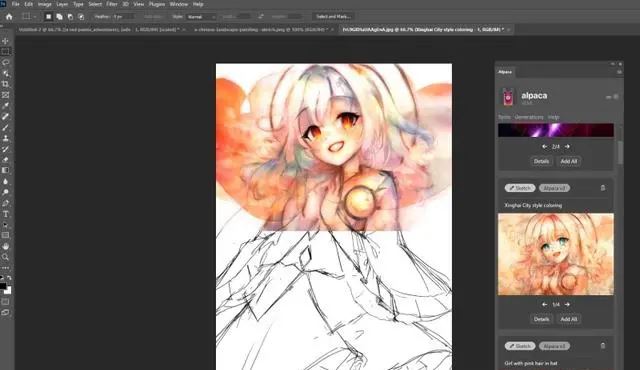Select the Eyedropper tool
The height and width of the screenshot is (370, 640).
(x=5, y=106)
